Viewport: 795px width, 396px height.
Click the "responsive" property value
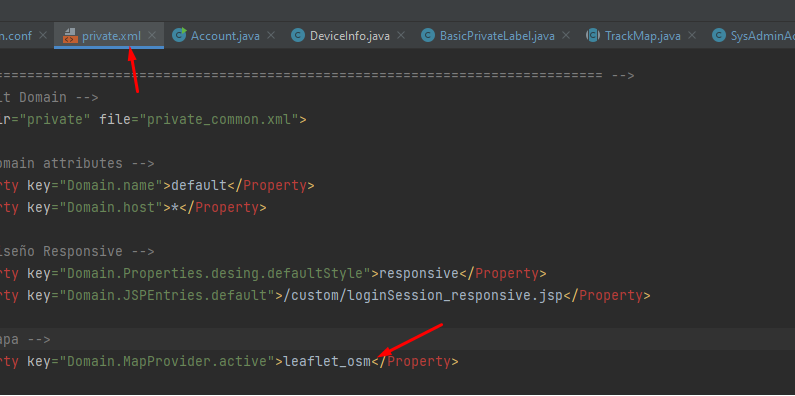[419, 273]
